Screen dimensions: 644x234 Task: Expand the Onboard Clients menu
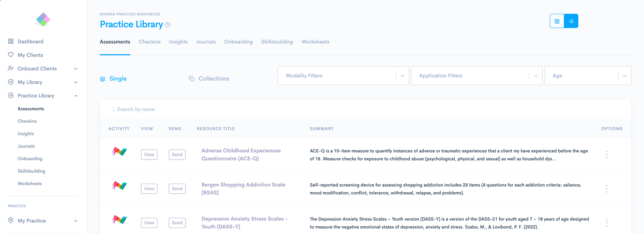coord(76,69)
